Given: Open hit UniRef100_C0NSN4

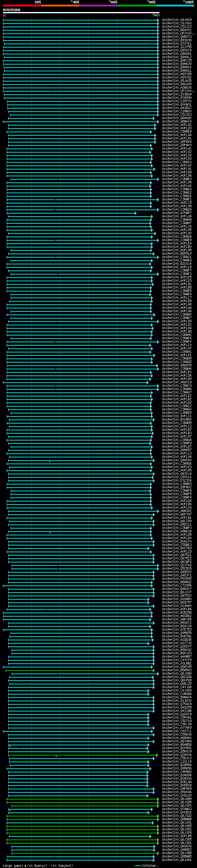Looking at the screenshot, I should coord(177,694).
